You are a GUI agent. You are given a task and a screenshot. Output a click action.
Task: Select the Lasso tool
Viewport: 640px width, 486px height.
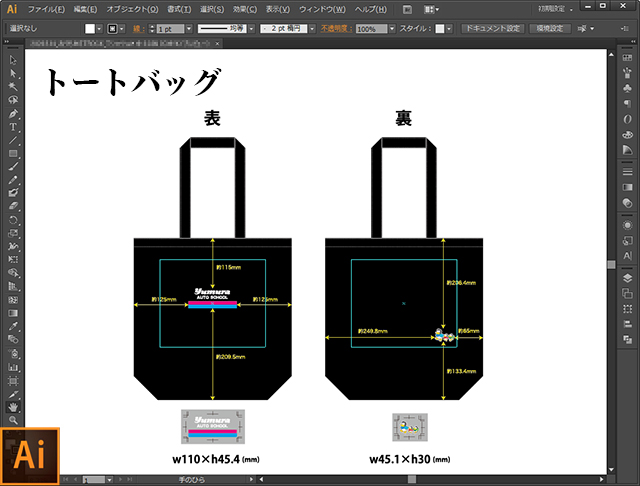point(13,100)
